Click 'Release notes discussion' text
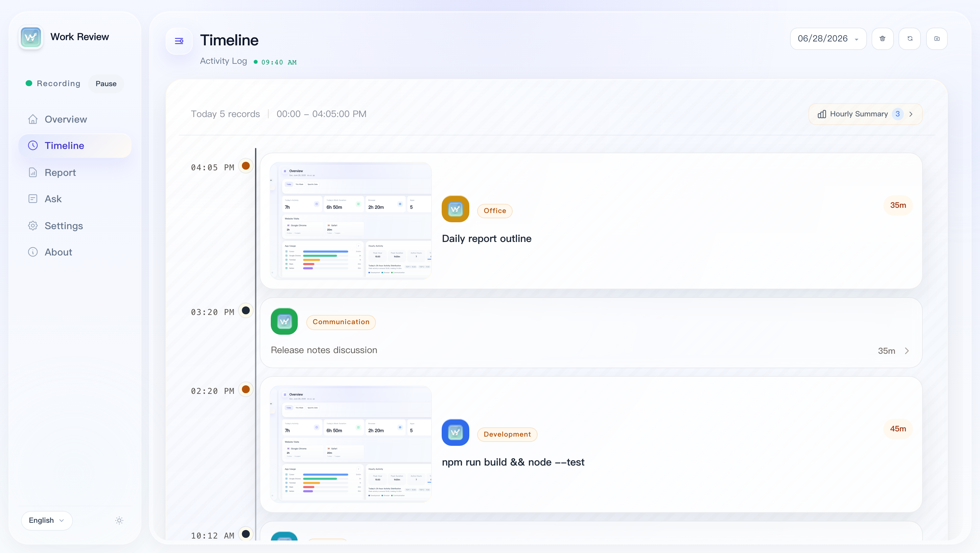The width and height of the screenshot is (980, 553). (x=324, y=350)
